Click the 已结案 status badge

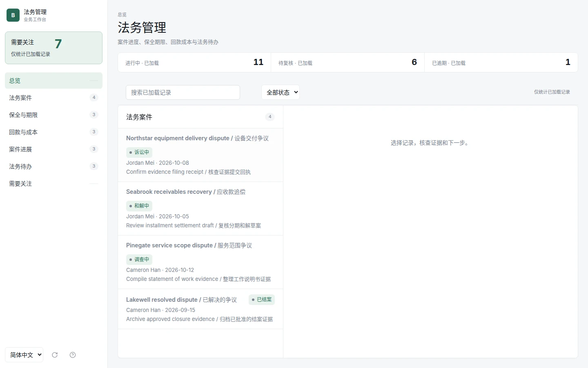(262, 300)
